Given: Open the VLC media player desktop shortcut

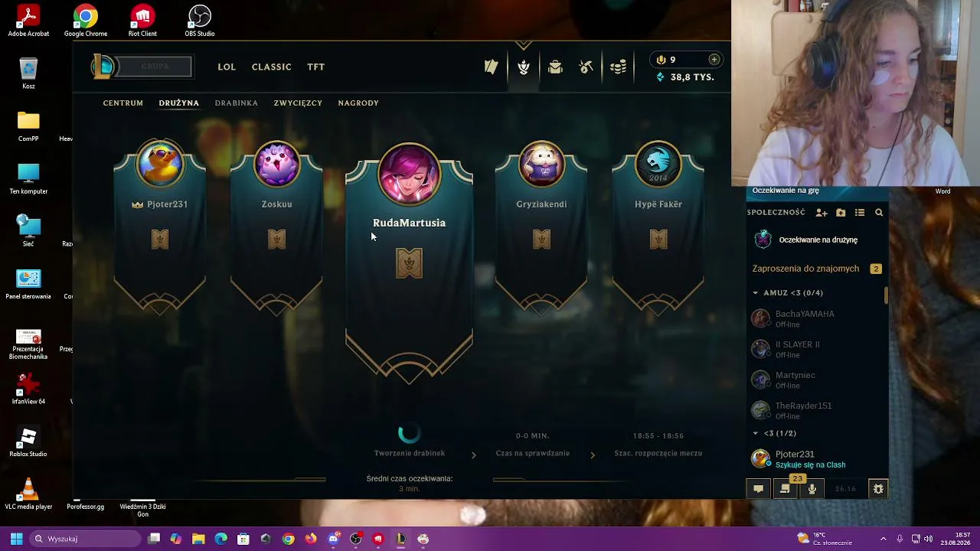Looking at the screenshot, I should (x=28, y=494).
